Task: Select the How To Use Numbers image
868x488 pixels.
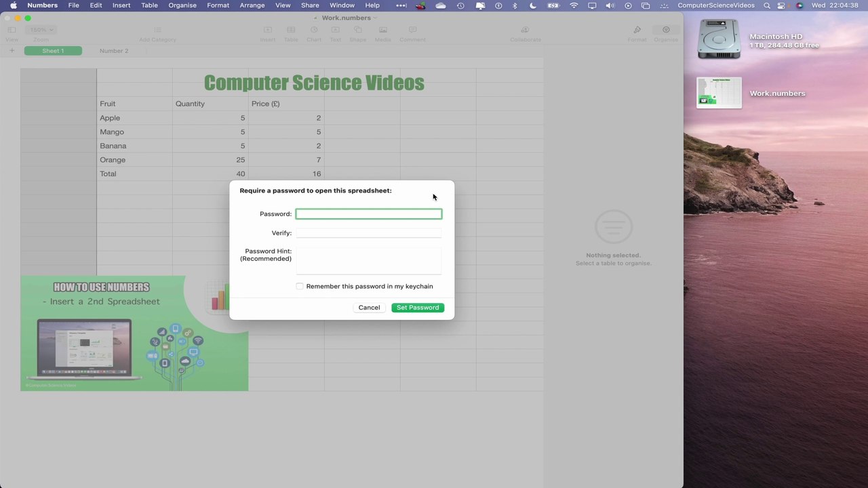Action: 134,333
